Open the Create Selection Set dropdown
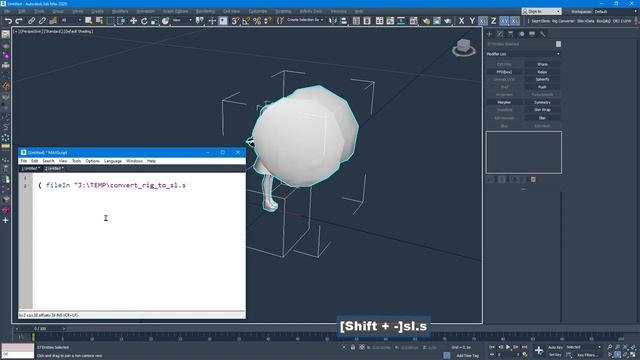This screenshot has width=640, height=360. point(305,20)
